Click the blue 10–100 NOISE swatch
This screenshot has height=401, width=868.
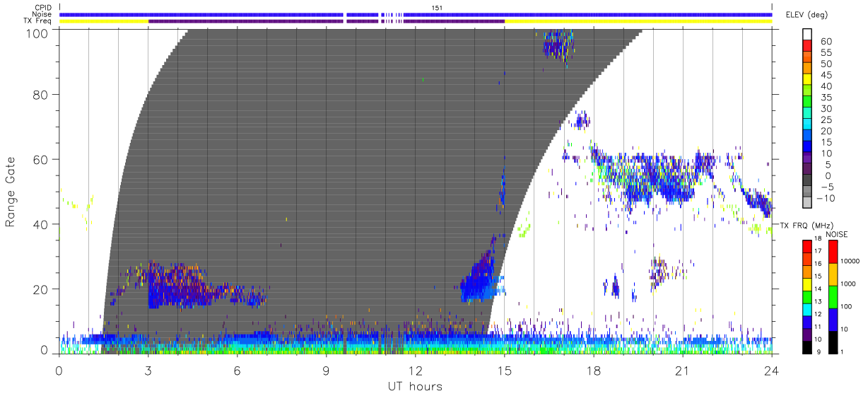pos(833,319)
